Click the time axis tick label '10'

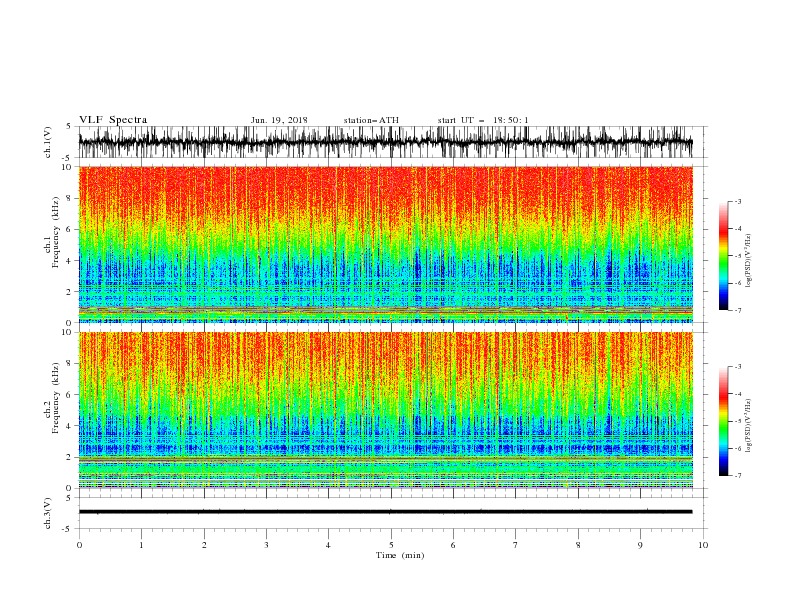pos(703,545)
